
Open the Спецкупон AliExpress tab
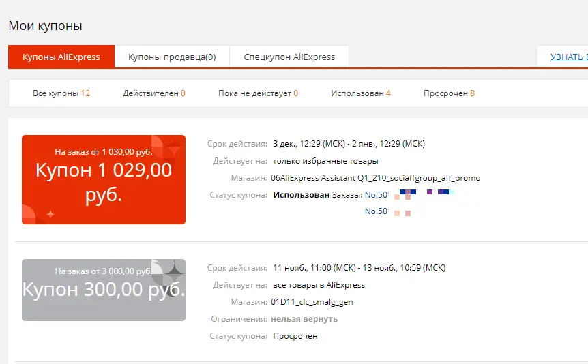(x=289, y=57)
